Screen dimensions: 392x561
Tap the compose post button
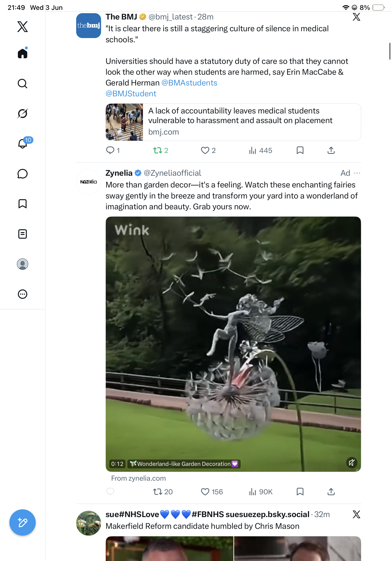coord(23,523)
